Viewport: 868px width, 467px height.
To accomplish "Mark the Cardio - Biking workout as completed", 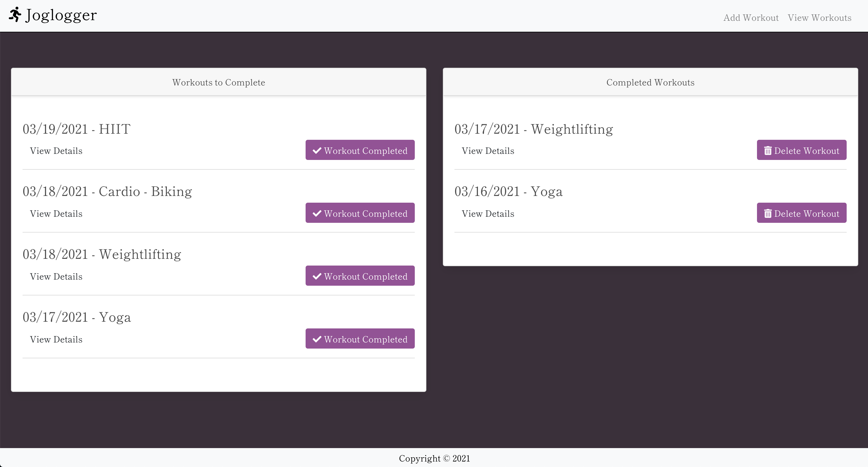I will (x=360, y=213).
